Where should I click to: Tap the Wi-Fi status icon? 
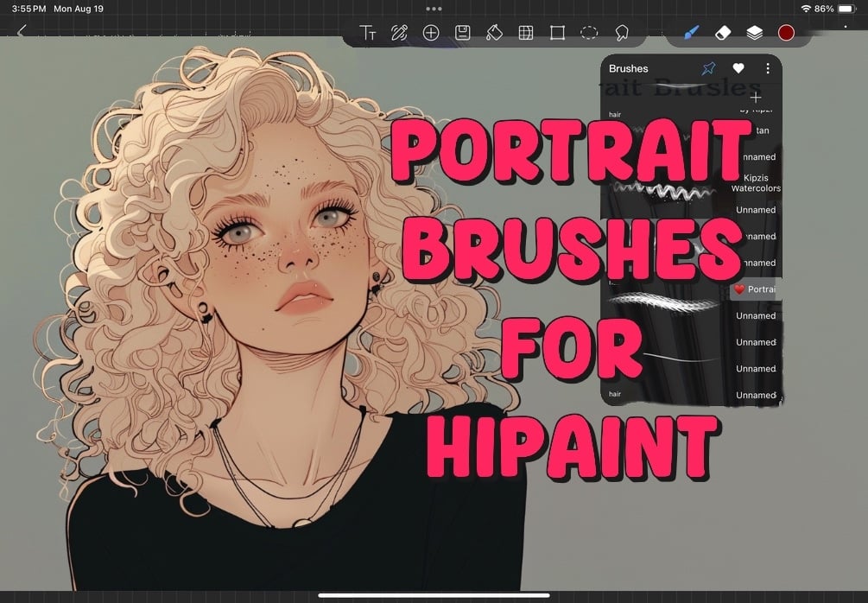pos(806,9)
